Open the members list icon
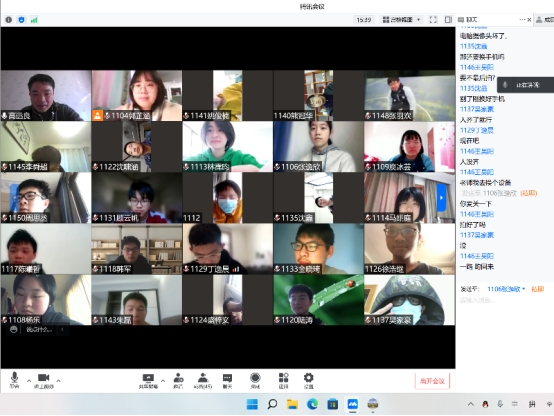The height and width of the screenshot is (416, 554). pos(203,381)
